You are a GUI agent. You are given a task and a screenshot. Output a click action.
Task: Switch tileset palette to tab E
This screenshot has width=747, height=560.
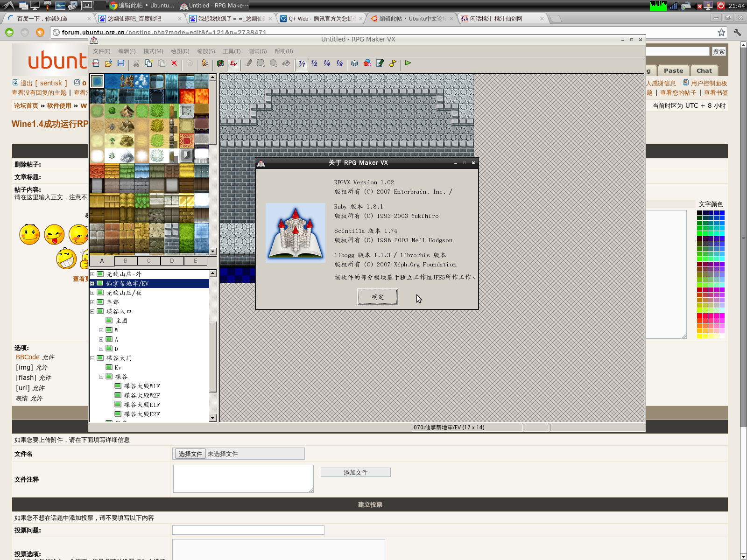pyautogui.click(x=195, y=261)
